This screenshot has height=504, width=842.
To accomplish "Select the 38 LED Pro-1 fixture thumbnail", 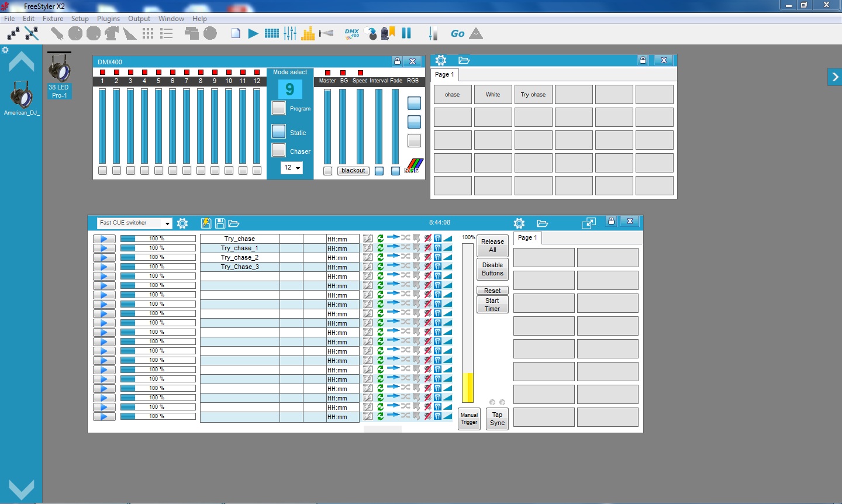I will pyautogui.click(x=59, y=71).
